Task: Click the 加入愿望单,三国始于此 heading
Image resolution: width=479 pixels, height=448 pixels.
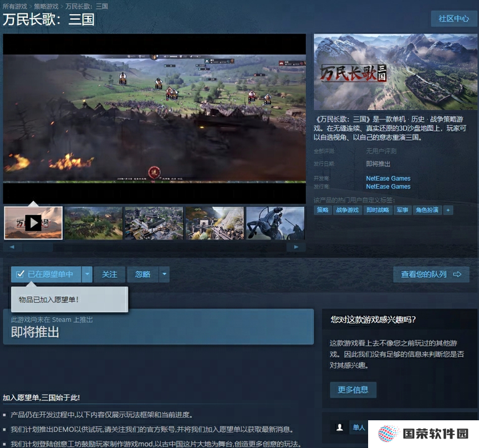Action: pyautogui.click(x=41, y=398)
